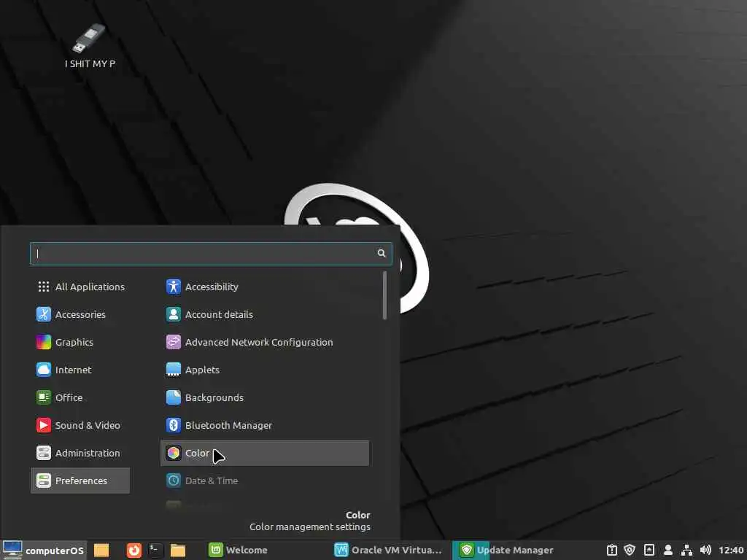Open Files manager from the taskbar
The width and height of the screenshot is (747, 560).
tap(178, 550)
